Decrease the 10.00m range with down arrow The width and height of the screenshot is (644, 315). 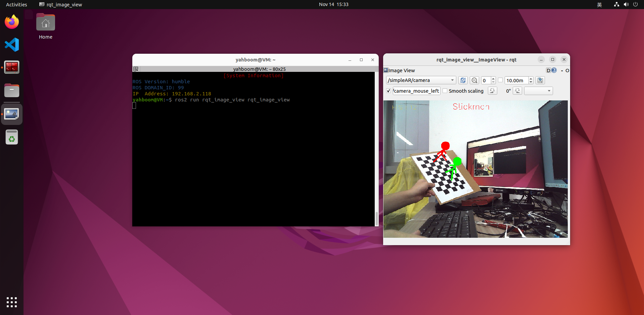point(531,82)
